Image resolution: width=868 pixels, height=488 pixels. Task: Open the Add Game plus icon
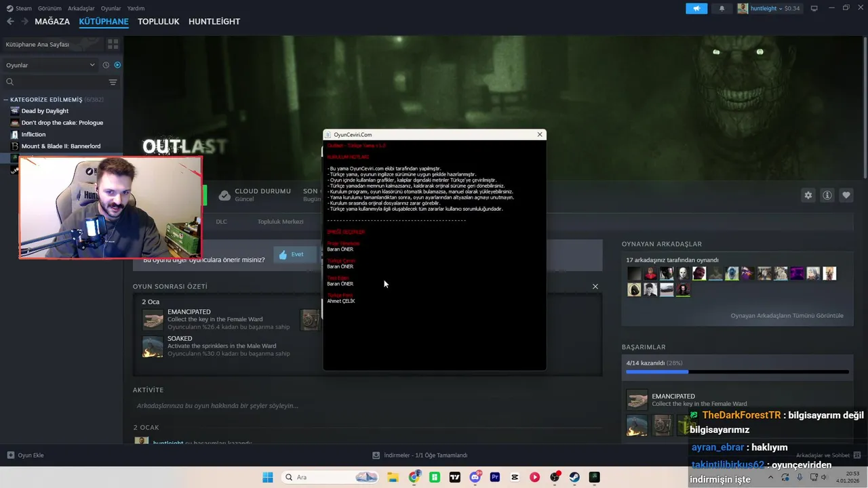click(x=10, y=455)
